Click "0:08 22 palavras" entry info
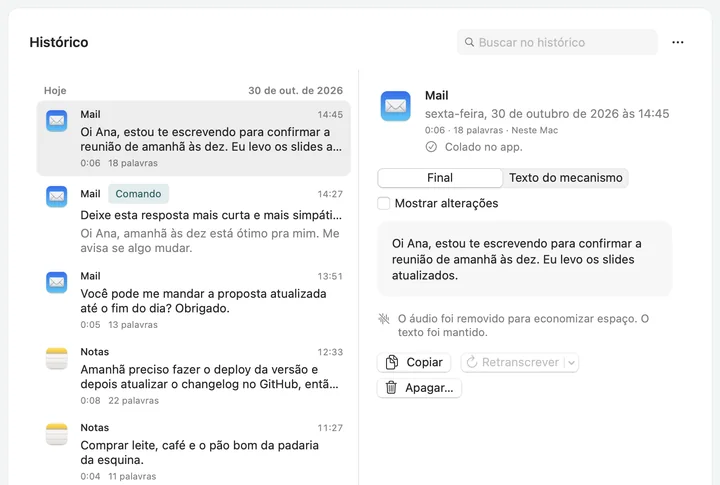Viewport: 720px width, 485px height. coord(119,400)
